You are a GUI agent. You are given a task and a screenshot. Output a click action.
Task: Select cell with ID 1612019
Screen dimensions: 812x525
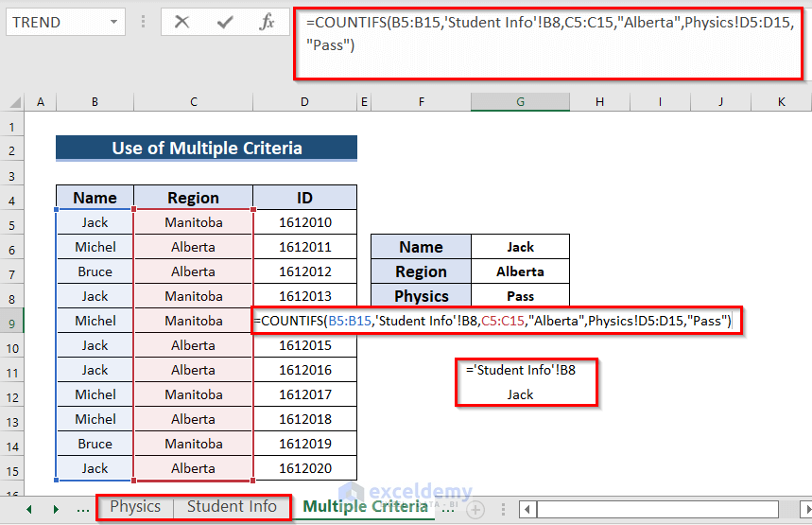(305, 444)
